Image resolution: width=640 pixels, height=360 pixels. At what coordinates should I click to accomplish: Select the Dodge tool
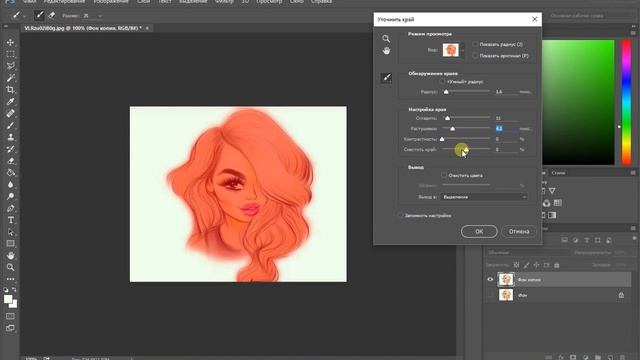pyautogui.click(x=11, y=196)
